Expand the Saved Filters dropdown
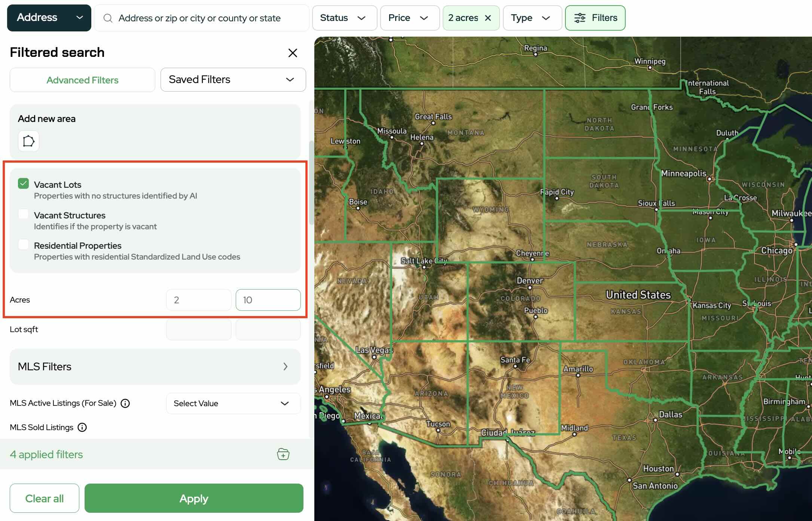Screen dimensions: 812x521 coord(233,79)
